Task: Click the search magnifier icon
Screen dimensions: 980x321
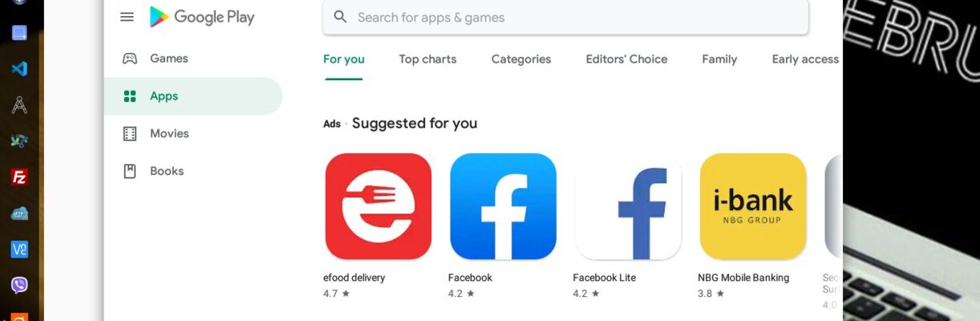Action: 340,17
